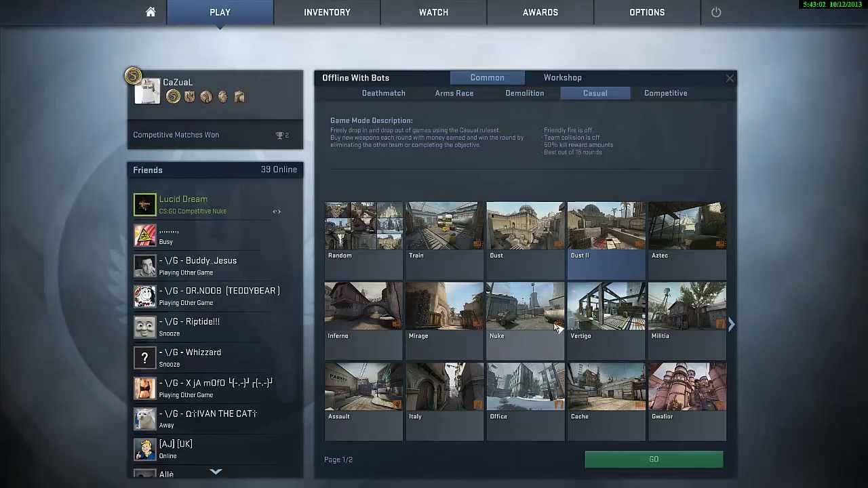Click the [AJ] [UK] friend name
868x488 pixels.
point(176,444)
